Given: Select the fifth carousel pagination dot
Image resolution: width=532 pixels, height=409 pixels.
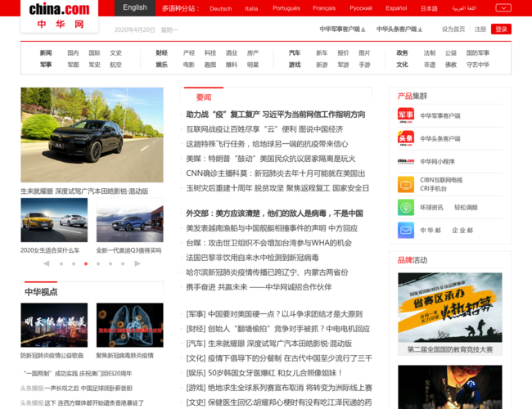Looking at the screenshot, I should point(110,263).
